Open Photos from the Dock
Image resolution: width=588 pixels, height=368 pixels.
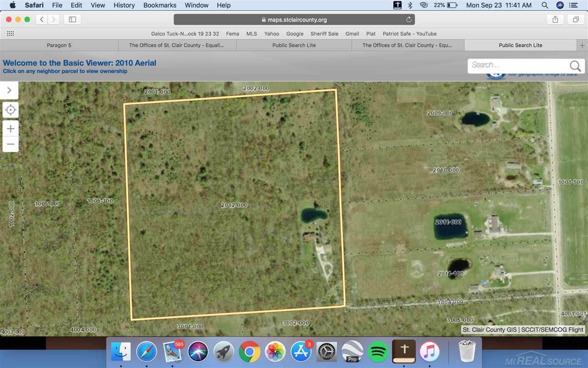tap(276, 352)
